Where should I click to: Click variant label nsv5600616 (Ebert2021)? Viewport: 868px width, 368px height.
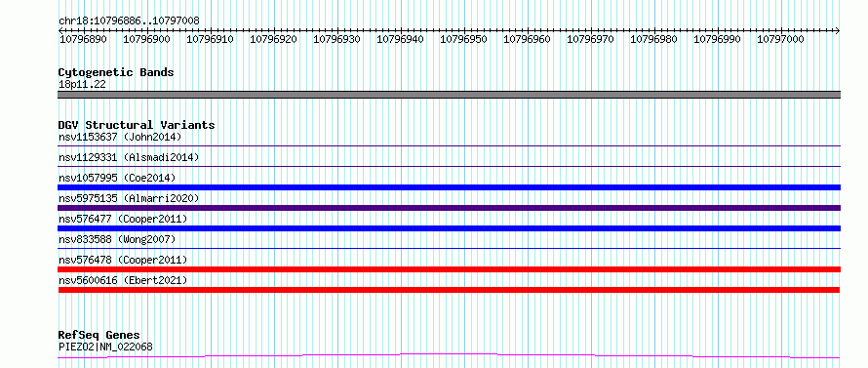coord(123,280)
